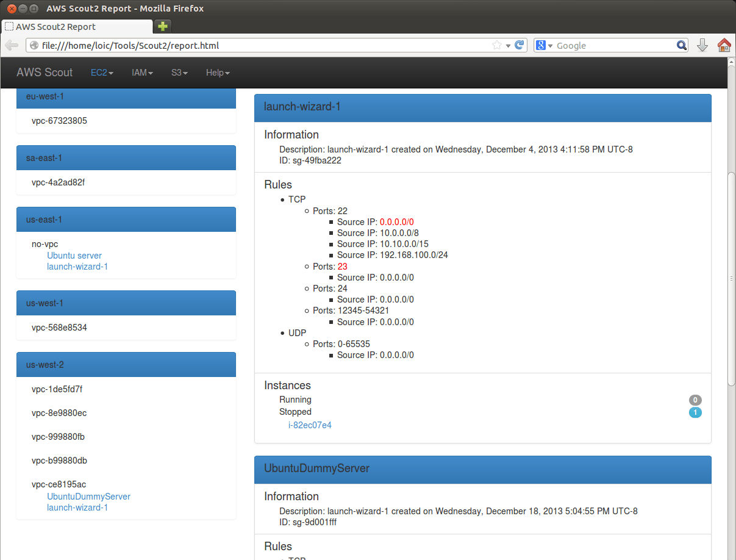
Task: Click the launch-wizard-1 panel header
Action: pos(483,107)
